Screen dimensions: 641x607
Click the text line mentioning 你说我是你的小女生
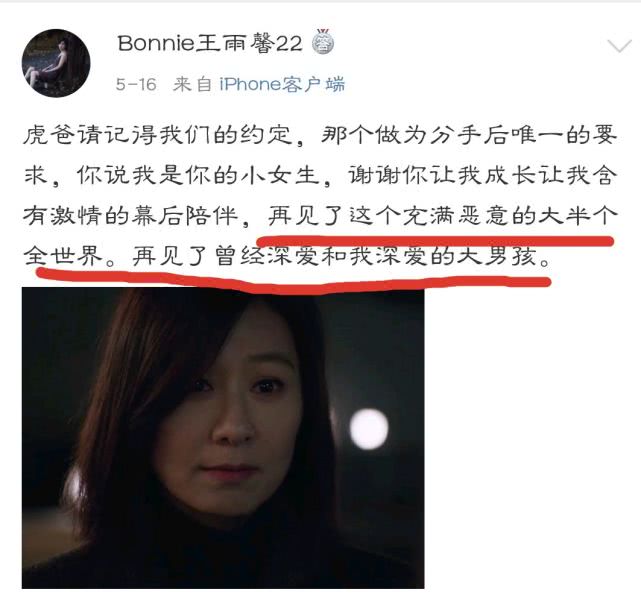pos(320,175)
